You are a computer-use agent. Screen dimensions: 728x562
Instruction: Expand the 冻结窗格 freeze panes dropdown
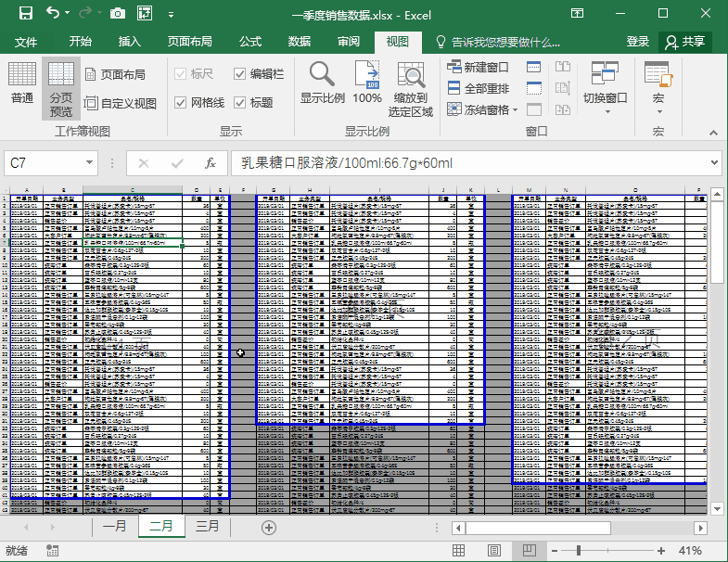(485, 109)
